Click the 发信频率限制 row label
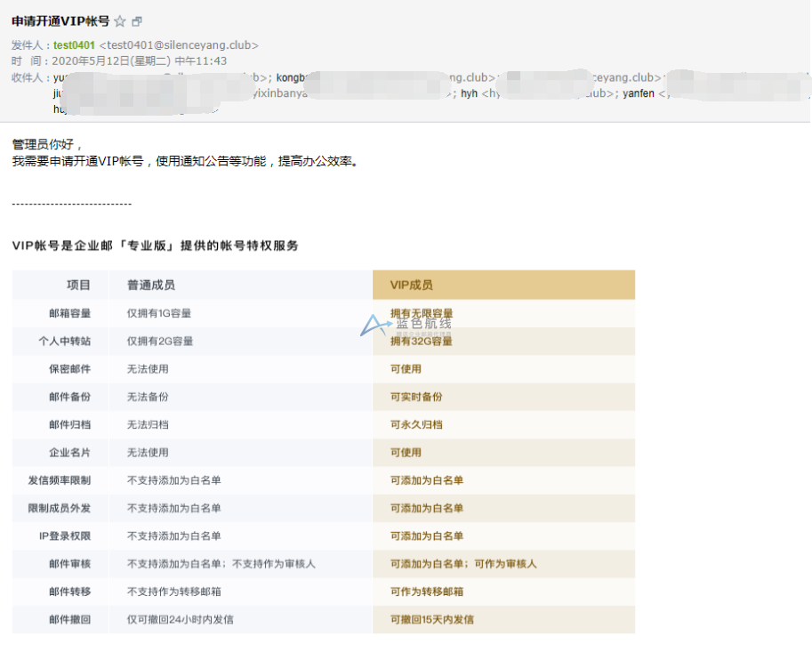 pos(60,480)
